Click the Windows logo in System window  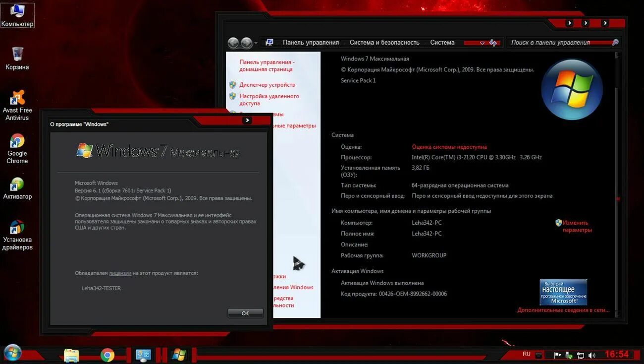click(x=572, y=89)
